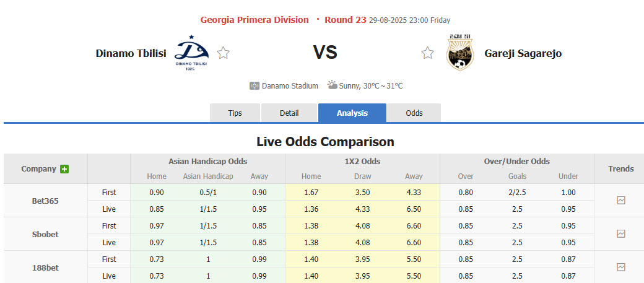Open Georgia Primera Division league link
This screenshot has height=283, width=644.
(255, 20)
